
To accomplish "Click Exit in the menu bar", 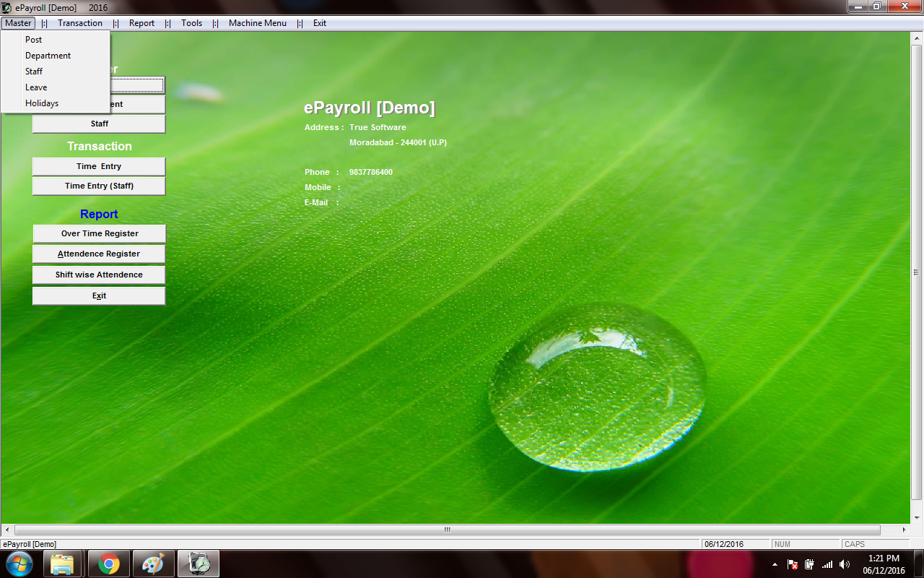I will pos(320,23).
